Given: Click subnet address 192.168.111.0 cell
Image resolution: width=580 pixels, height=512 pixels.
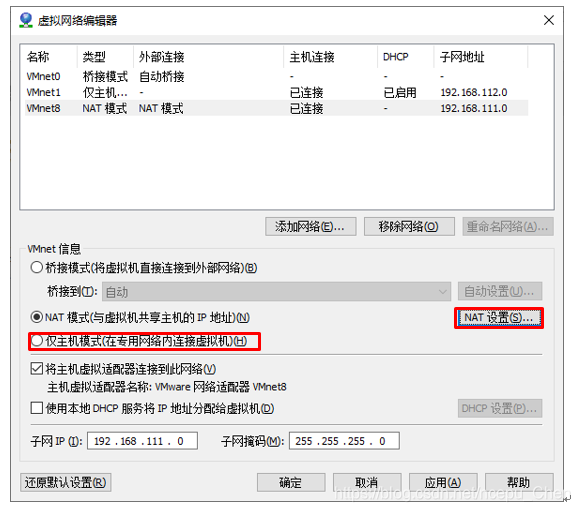Looking at the screenshot, I should pyautogui.click(x=474, y=108).
